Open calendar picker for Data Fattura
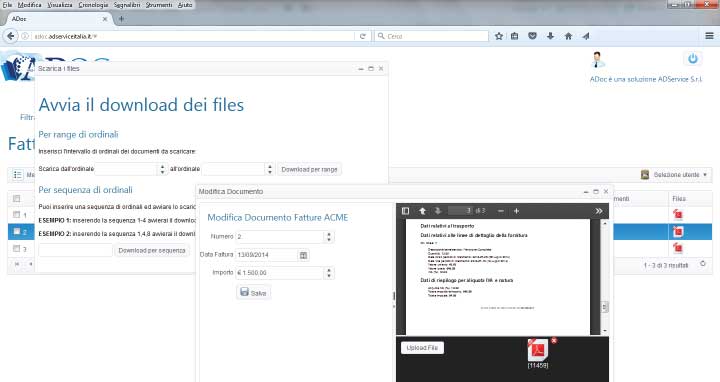The image size is (720, 382). click(303, 255)
